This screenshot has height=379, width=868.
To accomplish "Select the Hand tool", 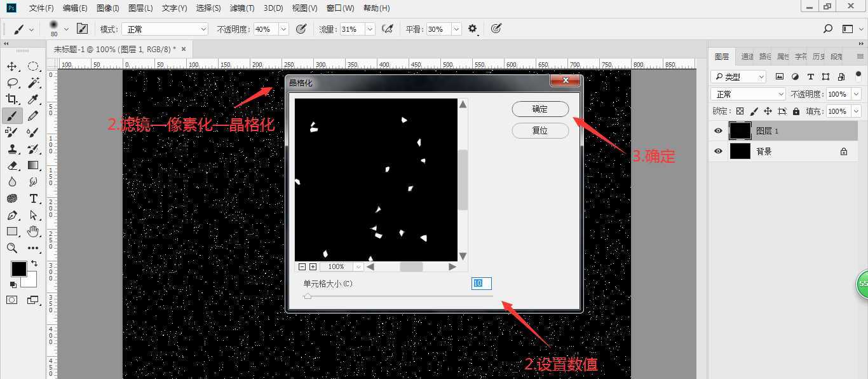I will 33,231.
